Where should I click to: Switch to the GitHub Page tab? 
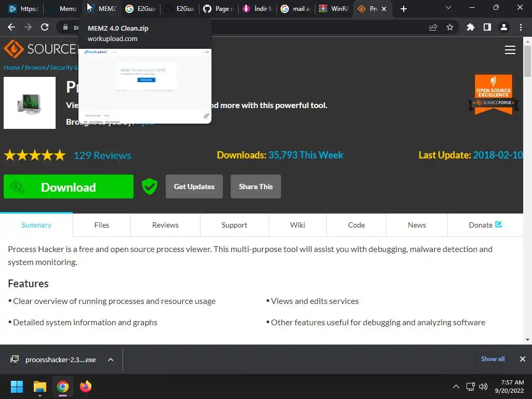[218, 9]
